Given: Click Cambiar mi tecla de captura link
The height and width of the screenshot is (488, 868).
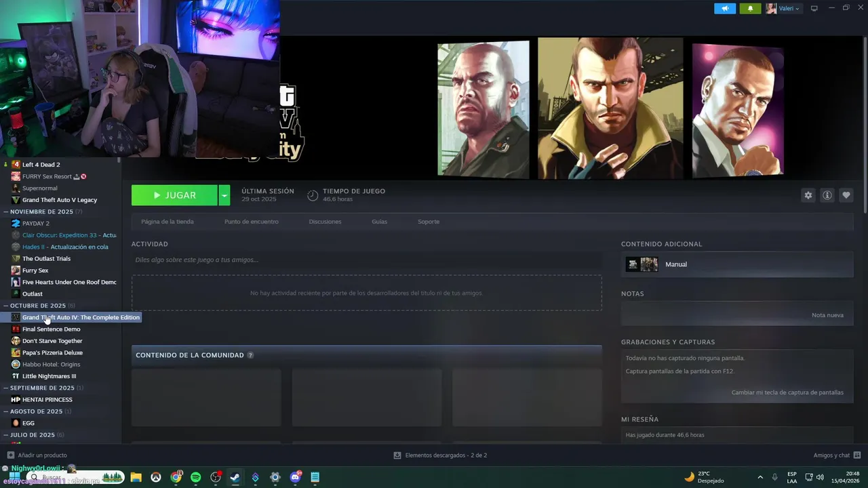Looking at the screenshot, I should 787,392.
